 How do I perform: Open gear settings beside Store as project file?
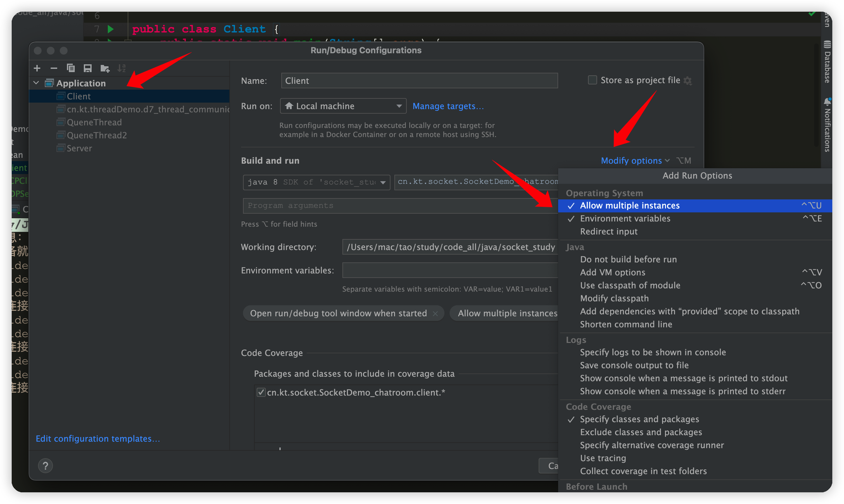tap(688, 81)
